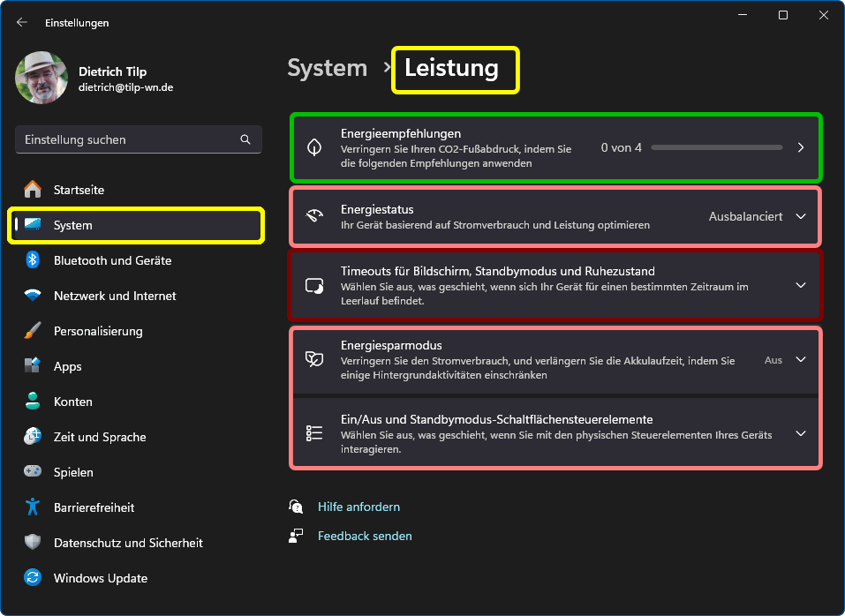Open the Konten settings page

point(72,402)
